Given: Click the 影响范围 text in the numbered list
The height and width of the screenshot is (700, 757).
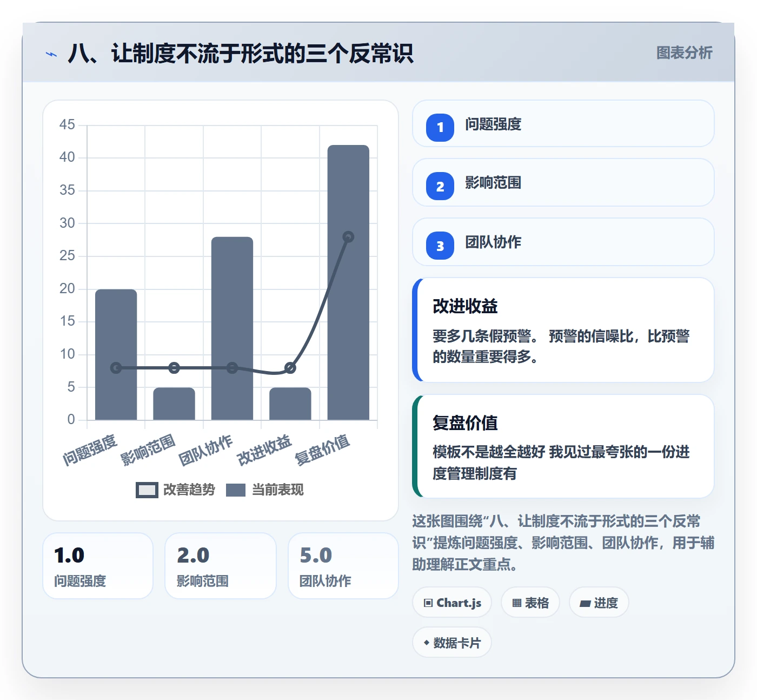Looking at the screenshot, I should click(x=493, y=183).
